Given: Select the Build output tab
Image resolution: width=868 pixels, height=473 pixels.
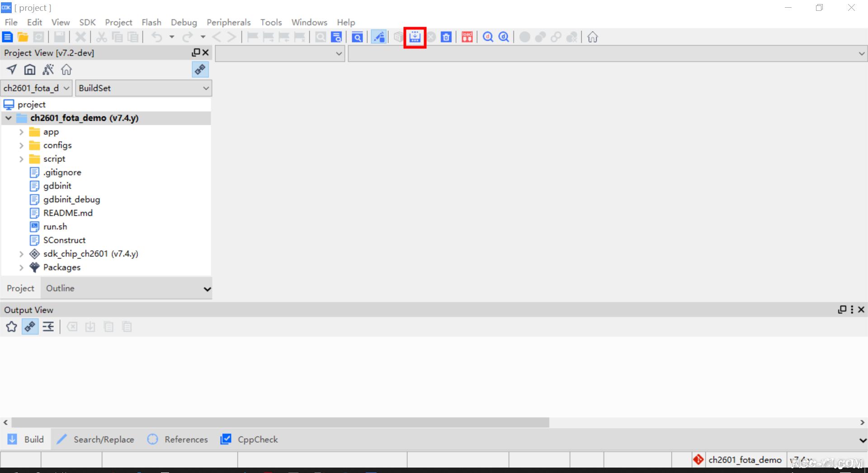Looking at the screenshot, I should click(26, 440).
